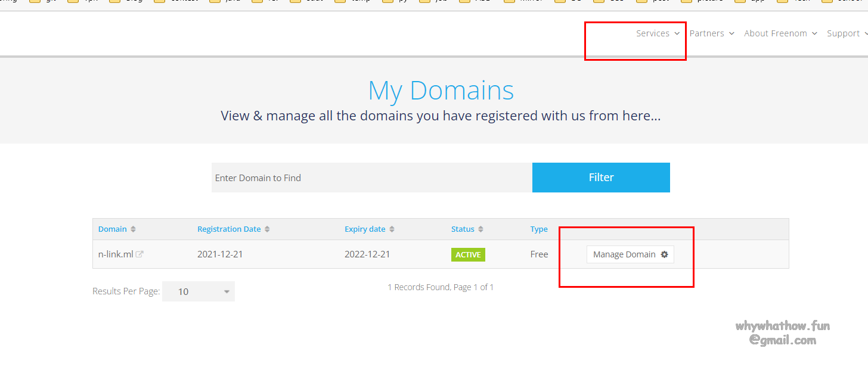
Task: Expand the Partners menu chevron
Action: pyautogui.click(x=731, y=34)
